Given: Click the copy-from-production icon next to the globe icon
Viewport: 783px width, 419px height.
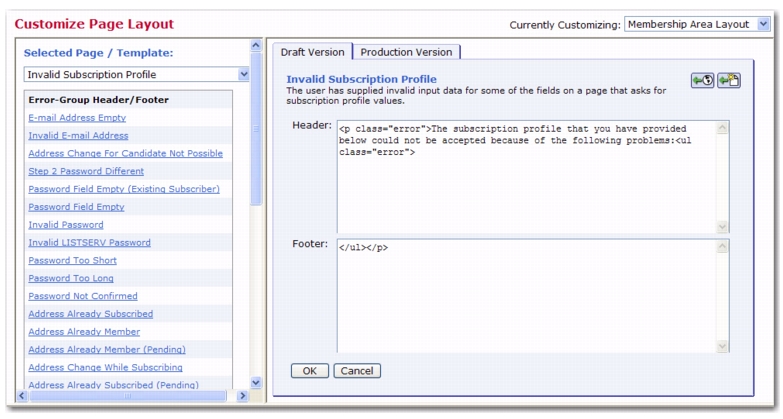Looking at the screenshot, I should click(x=729, y=80).
